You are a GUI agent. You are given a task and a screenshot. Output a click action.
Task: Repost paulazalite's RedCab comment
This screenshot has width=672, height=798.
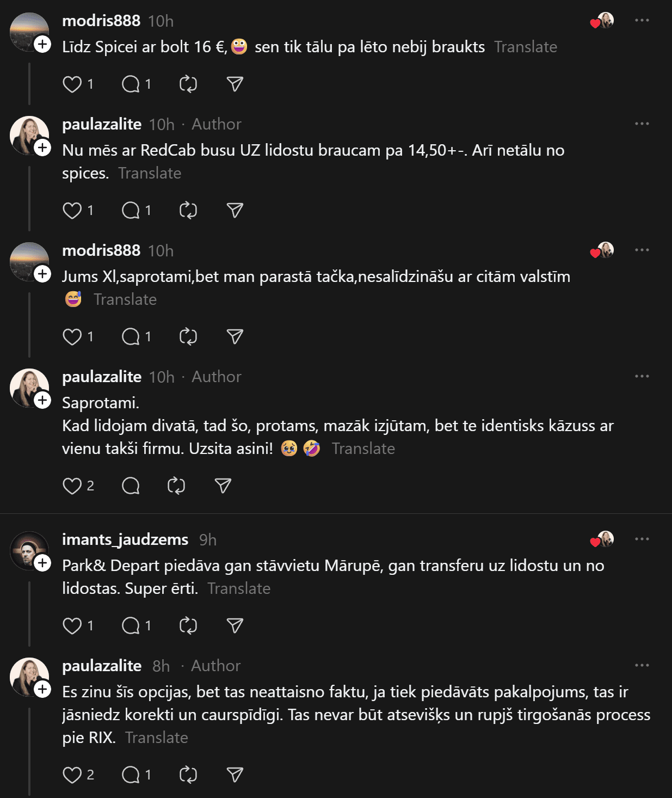pos(188,211)
